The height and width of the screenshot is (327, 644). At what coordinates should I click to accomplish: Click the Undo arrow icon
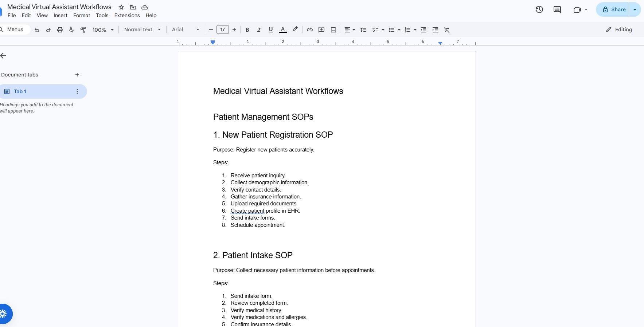pos(37,30)
